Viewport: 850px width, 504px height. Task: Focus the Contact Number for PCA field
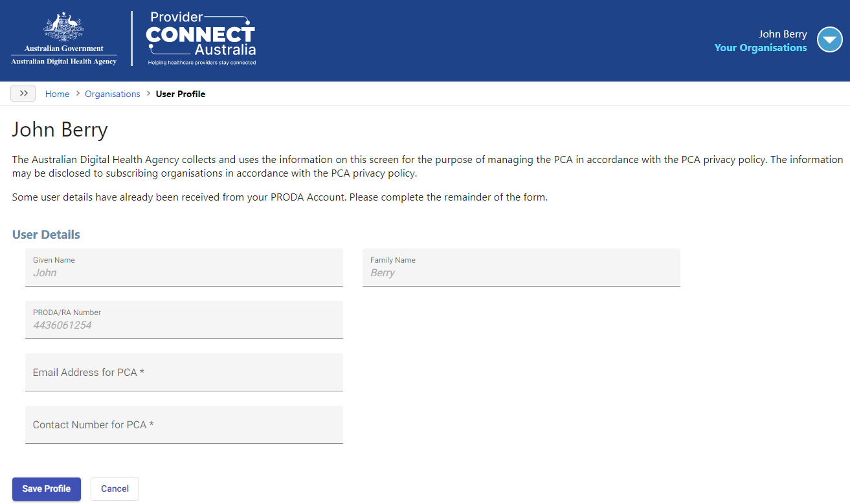pos(184,424)
